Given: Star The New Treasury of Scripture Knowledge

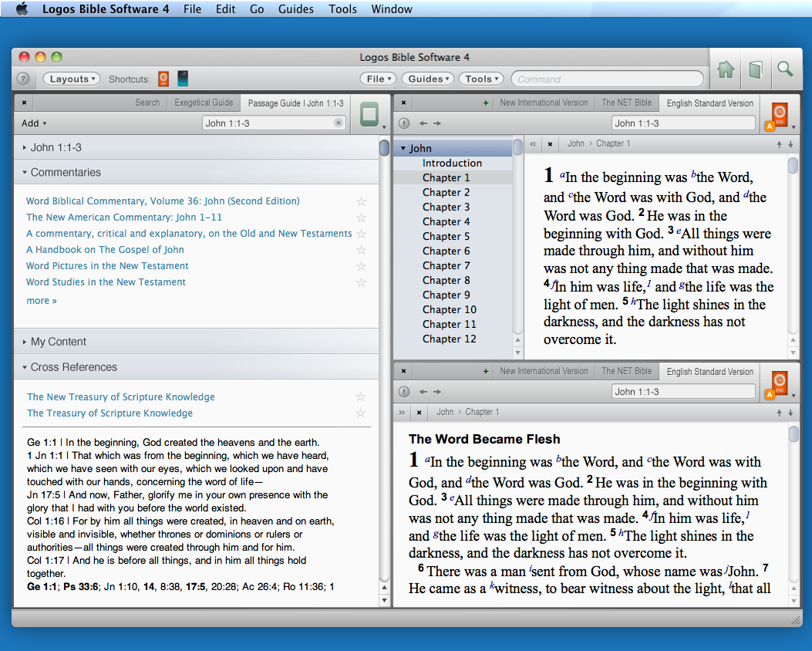Looking at the screenshot, I should tap(360, 396).
